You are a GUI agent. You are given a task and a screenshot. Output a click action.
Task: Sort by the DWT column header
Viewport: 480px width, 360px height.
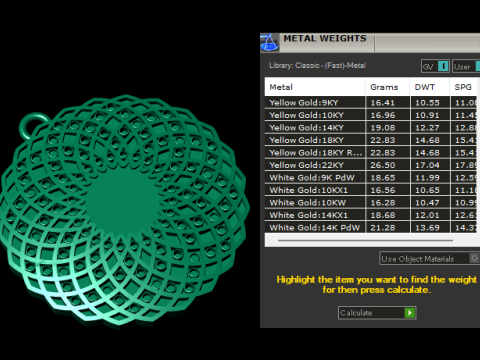[x=430, y=87]
